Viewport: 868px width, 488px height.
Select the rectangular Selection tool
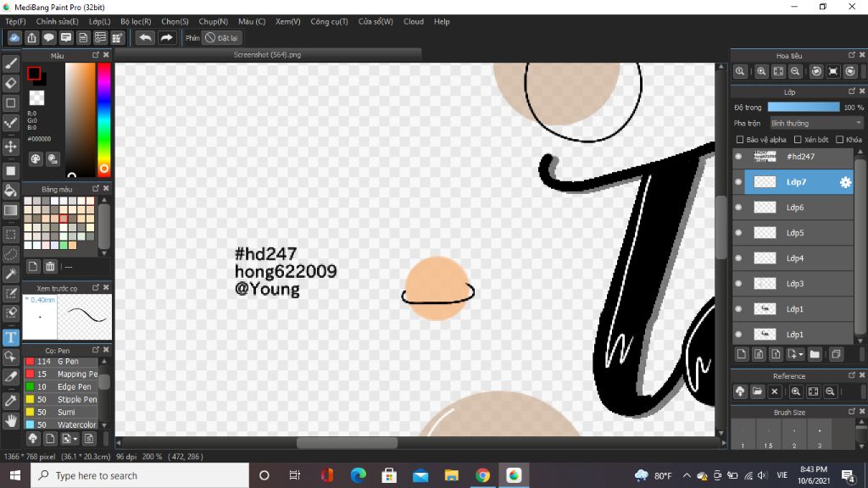[10, 234]
